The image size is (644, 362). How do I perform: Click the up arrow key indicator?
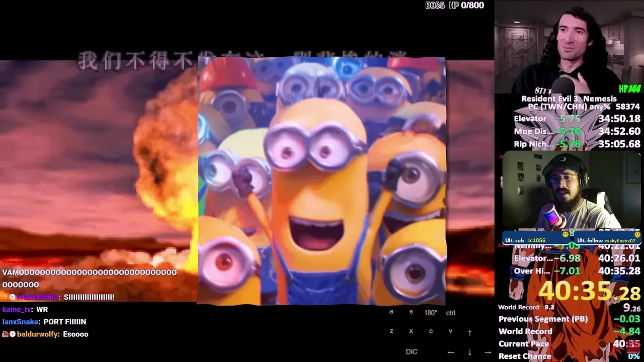pyautogui.click(x=469, y=333)
